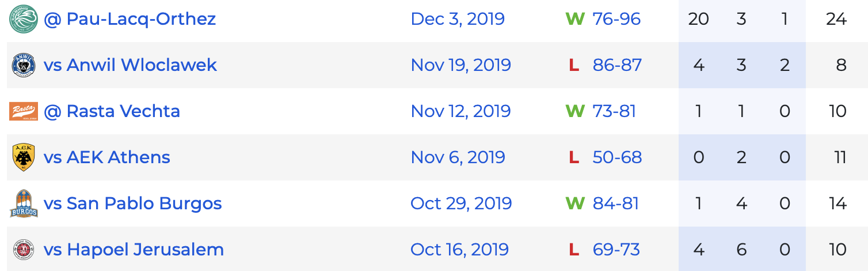
Task: Open the 76-96 win box score
Action: click(x=616, y=19)
